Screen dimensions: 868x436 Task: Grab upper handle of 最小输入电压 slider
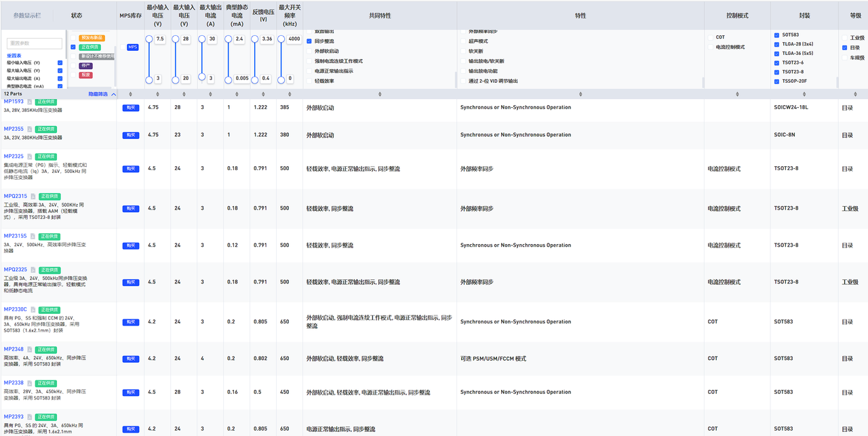click(x=149, y=39)
